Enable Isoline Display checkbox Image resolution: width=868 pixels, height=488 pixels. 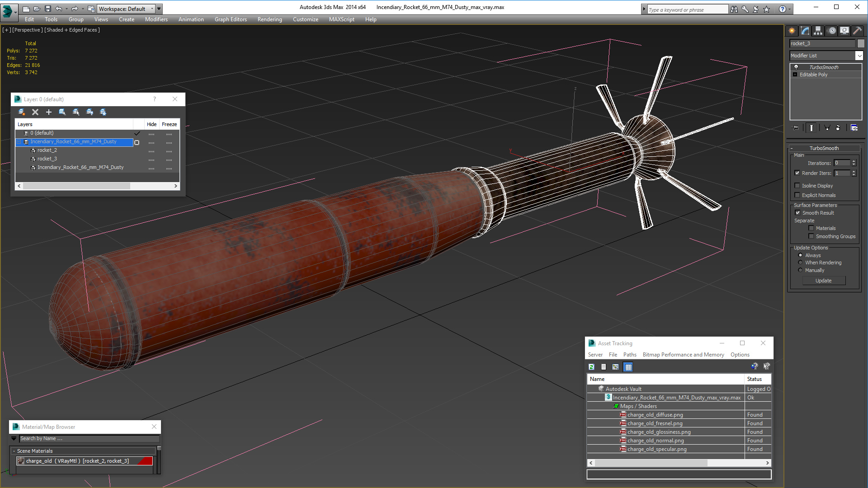797,186
